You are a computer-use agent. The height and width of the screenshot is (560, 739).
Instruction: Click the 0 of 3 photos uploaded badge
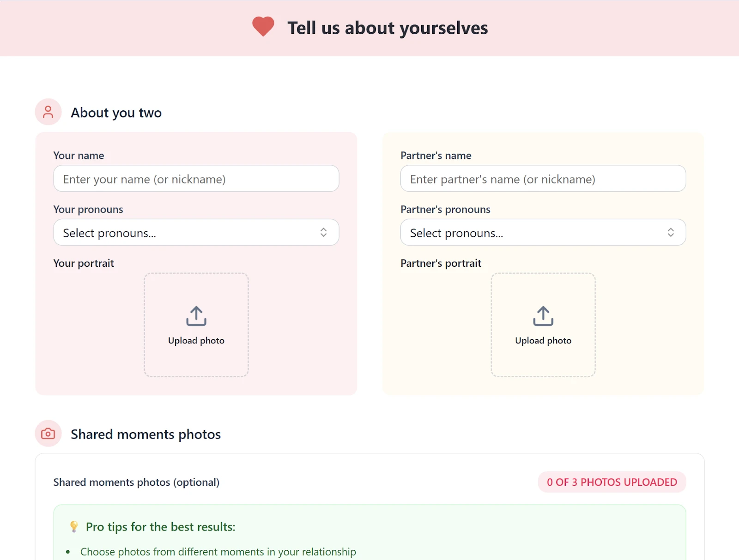(x=612, y=482)
